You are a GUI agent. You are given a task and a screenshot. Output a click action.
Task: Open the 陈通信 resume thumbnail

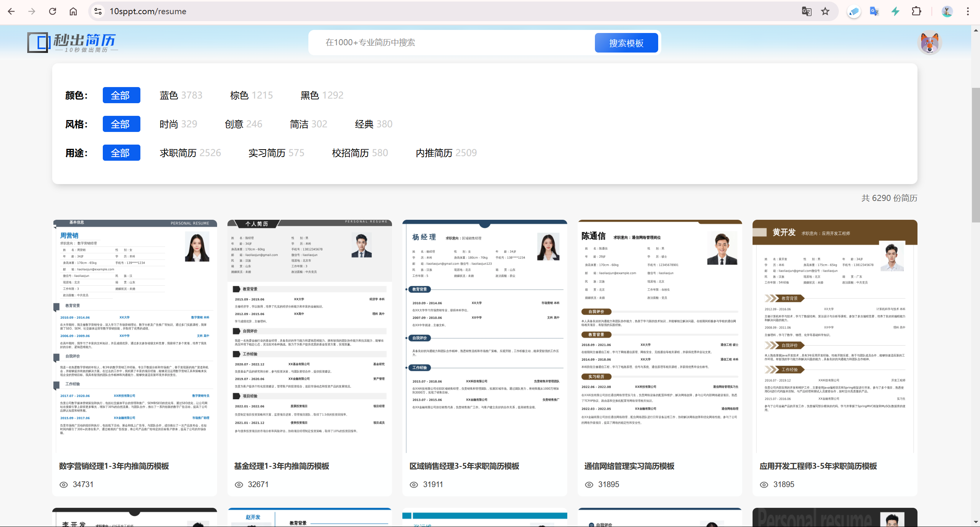pyautogui.click(x=660, y=336)
